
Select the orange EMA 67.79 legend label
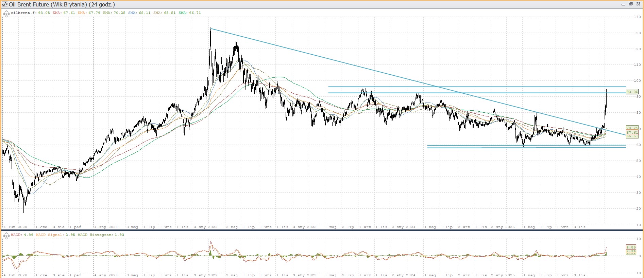click(89, 13)
